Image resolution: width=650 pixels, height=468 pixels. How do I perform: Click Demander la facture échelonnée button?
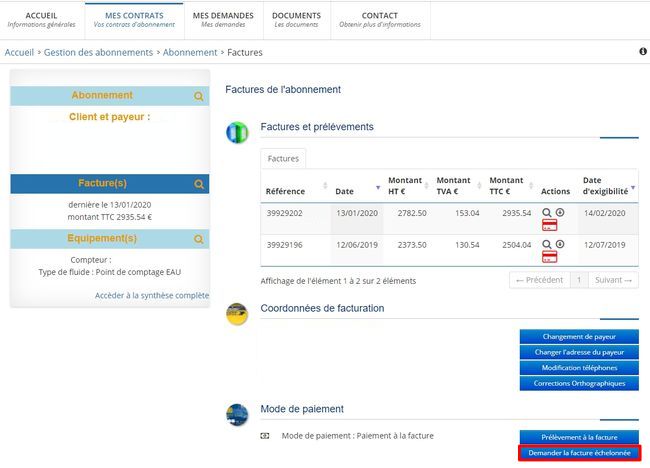(x=579, y=453)
